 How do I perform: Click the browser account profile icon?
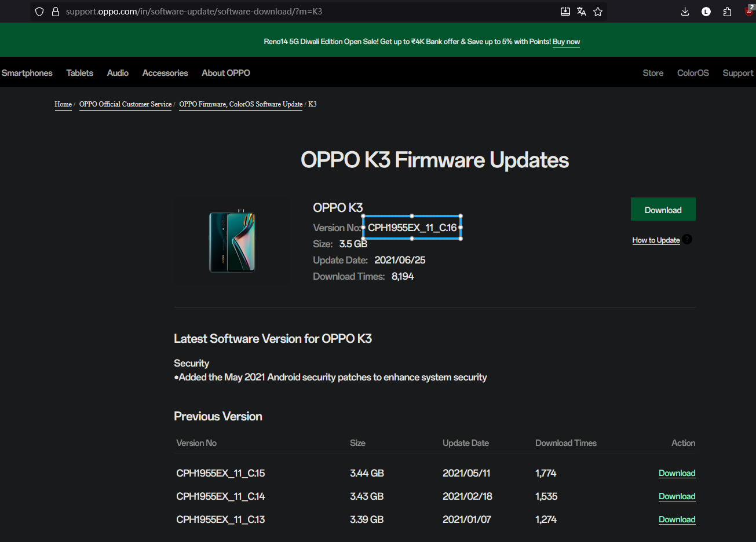[x=706, y=12]
